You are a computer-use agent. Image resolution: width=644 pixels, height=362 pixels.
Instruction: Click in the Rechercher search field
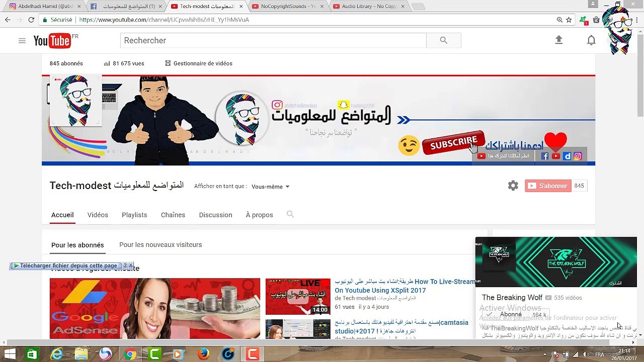[273, 41]
